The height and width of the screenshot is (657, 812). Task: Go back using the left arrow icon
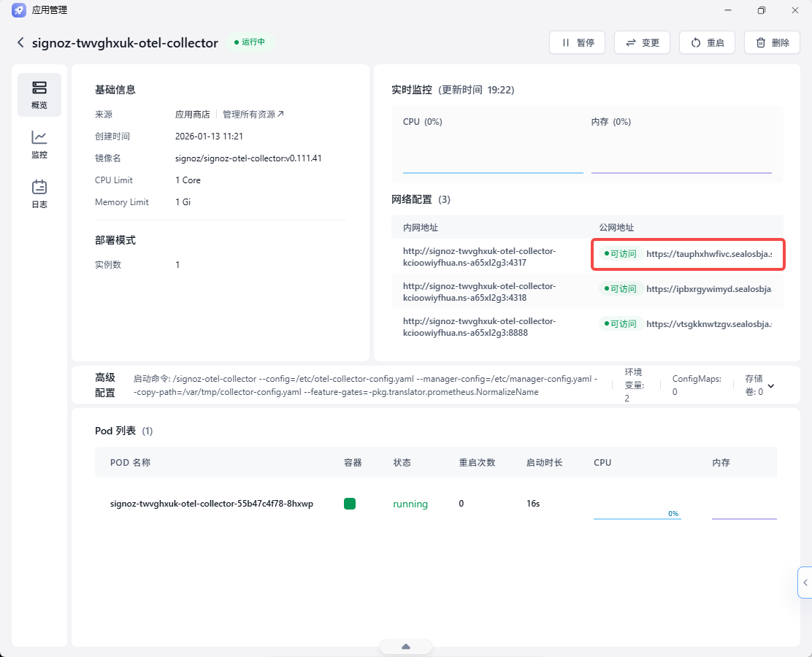click(20, 42)
